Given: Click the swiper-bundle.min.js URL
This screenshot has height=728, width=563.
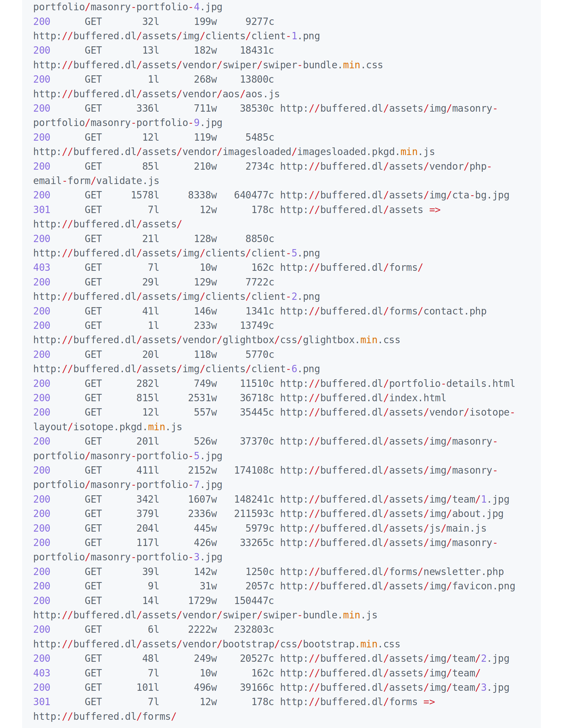Looking at the screenshot, I should (x=205, y=615).
